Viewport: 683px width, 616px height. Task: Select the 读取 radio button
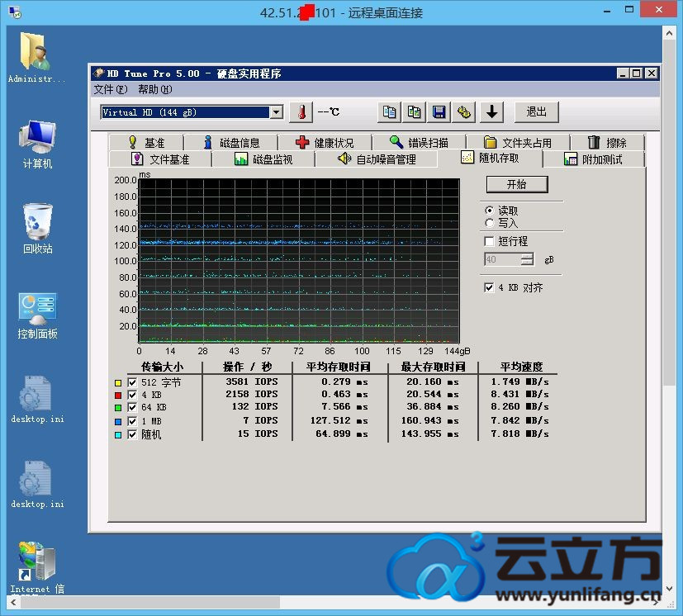point(489,211)
